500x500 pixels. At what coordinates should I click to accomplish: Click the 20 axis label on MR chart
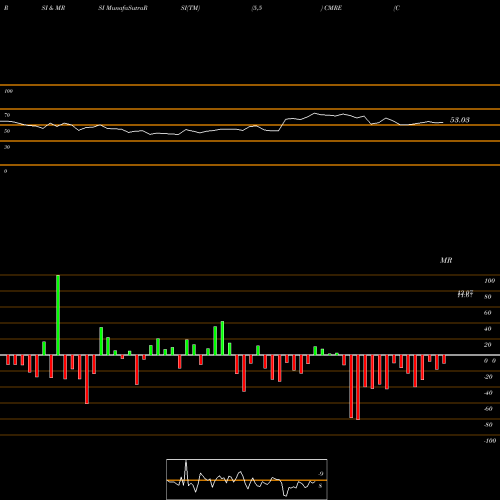point(488,345)
